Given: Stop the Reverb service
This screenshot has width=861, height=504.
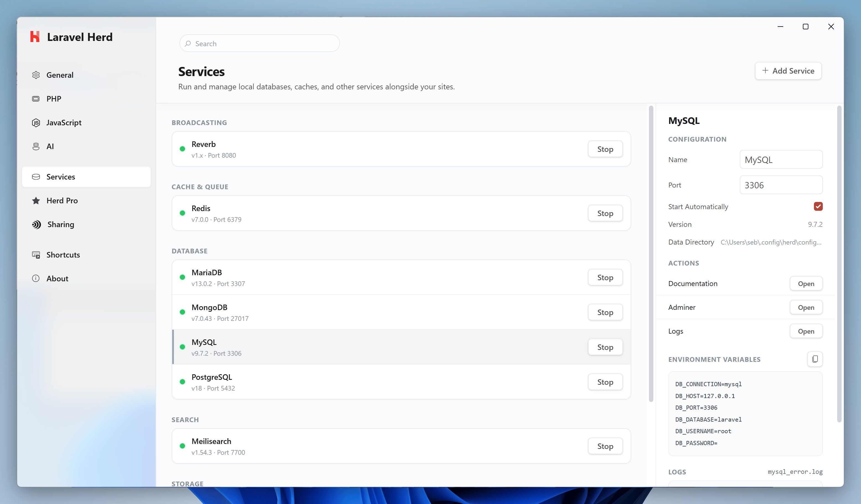Looking at the screenshot, I should click(x=605, y=149).
